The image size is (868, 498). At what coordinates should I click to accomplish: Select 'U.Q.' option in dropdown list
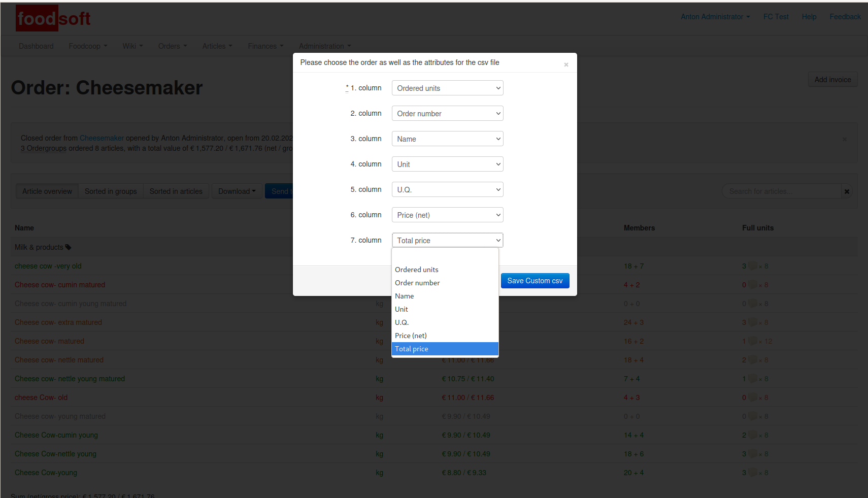coord(402,322)
